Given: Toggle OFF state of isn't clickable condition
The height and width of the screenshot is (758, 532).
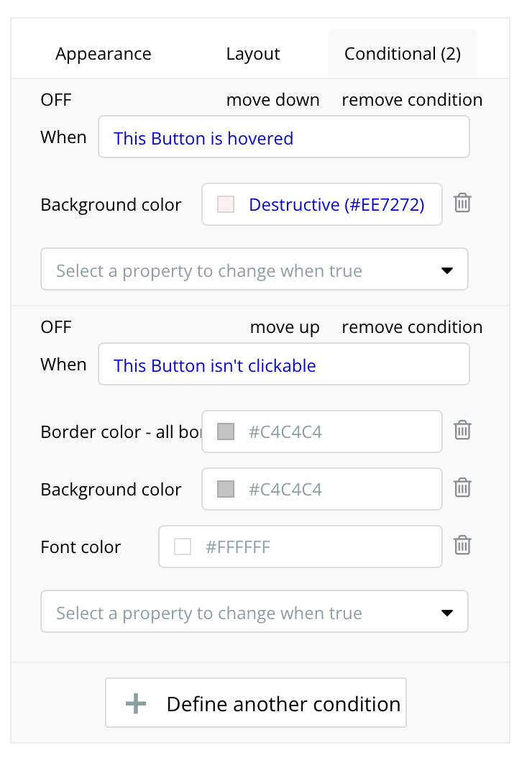Looking at the screenshot, I should pos(56,327).
